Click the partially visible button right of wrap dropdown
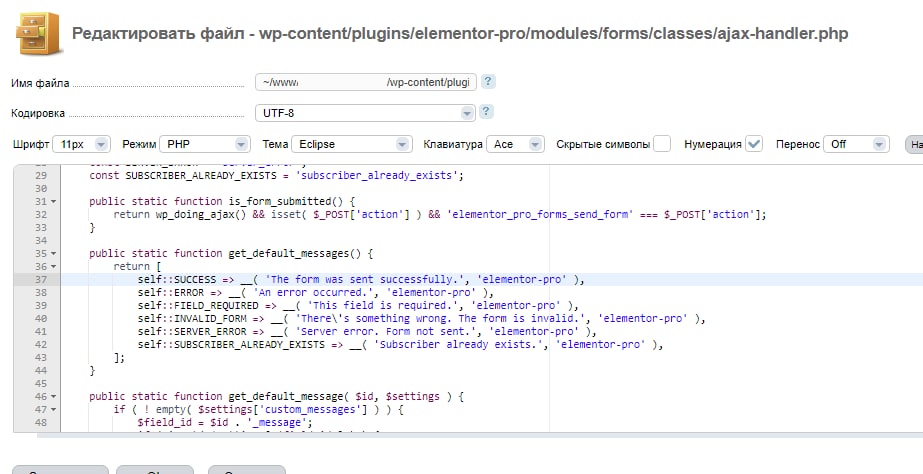The width and height of the screenshot is (923, 474). click(914, 144)
